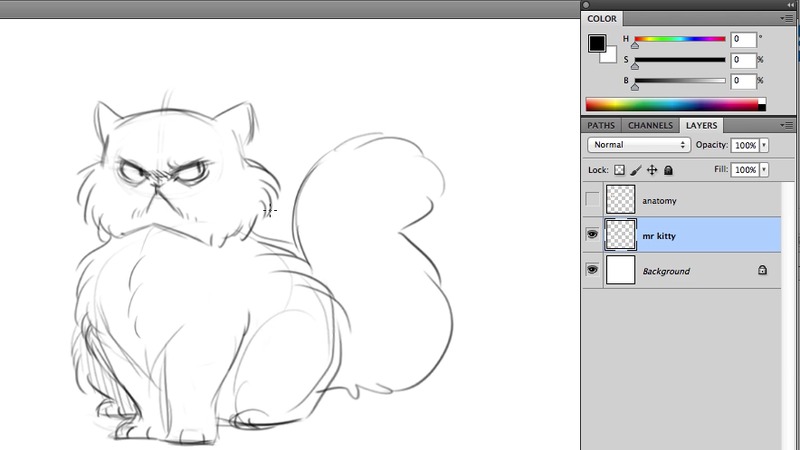Toggle Lock image pixels brush icon
This screenshot has height=450, width=800.
click(x=636, y=170)
